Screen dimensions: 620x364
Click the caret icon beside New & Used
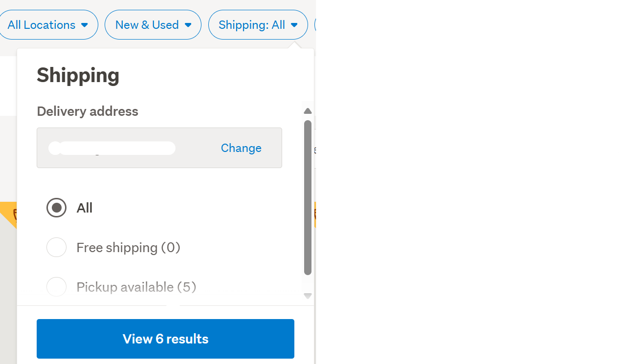click(x=188, y=25)
